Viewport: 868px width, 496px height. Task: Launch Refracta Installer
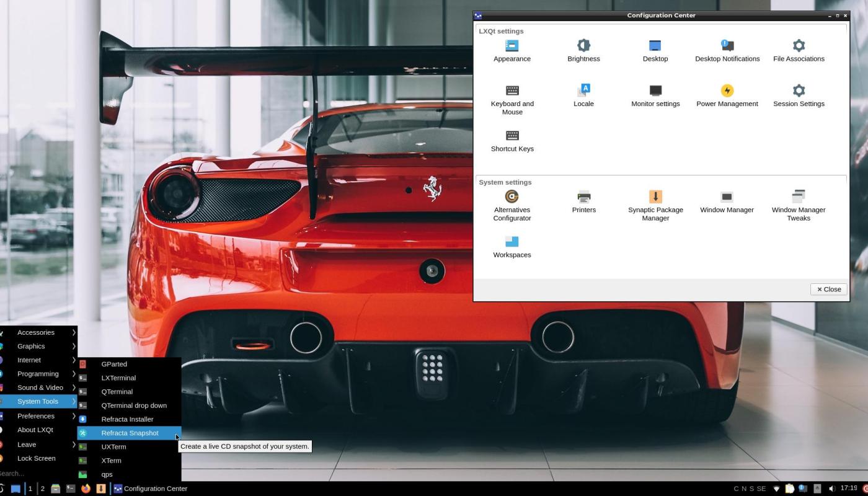(129, 419)
